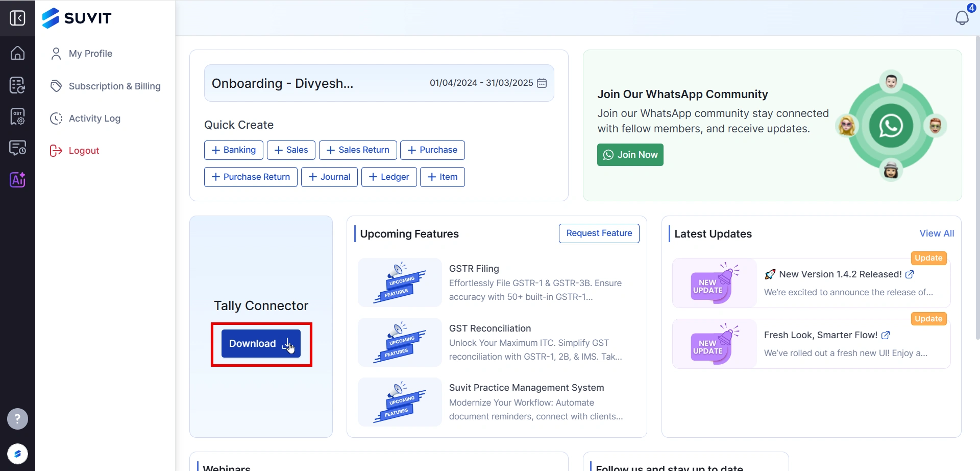Open GST Reconciliation upcoming feature thumbnail
This screenshot has height=471, width=980.
[x=400, y=342]
